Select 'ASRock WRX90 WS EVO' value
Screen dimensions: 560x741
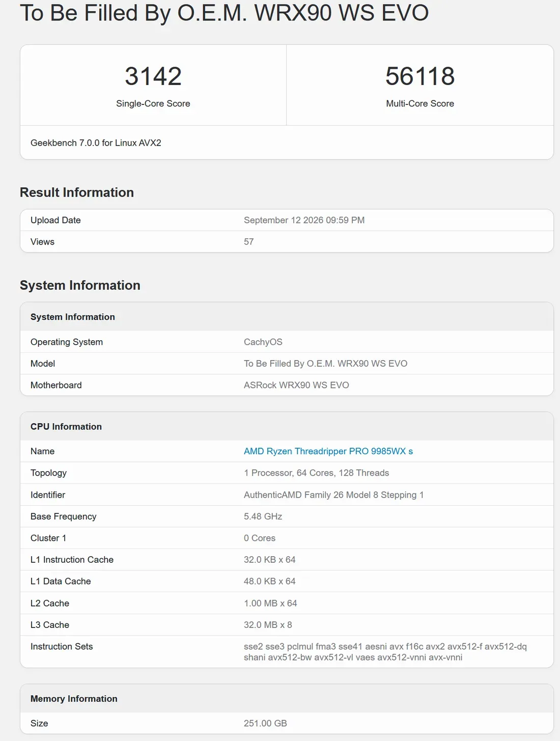pyautogui.click(x=296, y=385)
